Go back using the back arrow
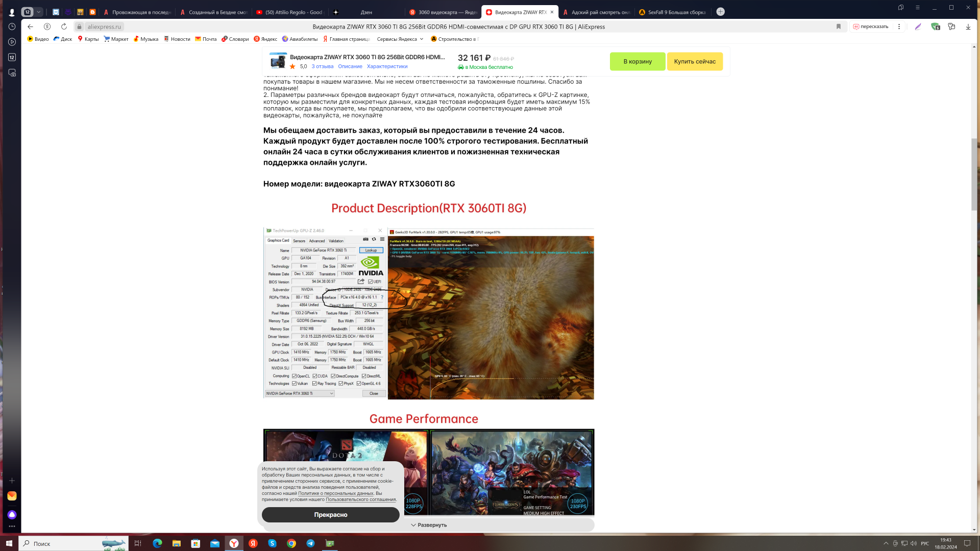The image size is (980, 551). 30,27
